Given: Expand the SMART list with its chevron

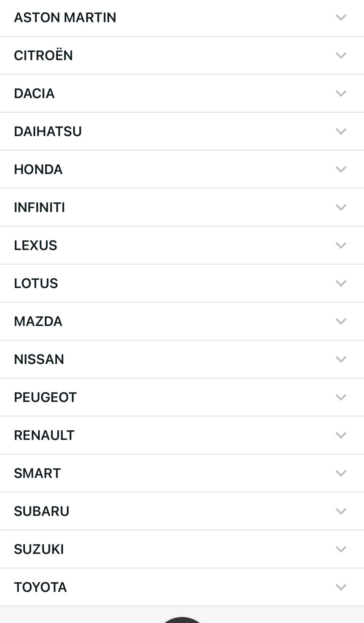Looking at the screenshot, I should 341,473.
